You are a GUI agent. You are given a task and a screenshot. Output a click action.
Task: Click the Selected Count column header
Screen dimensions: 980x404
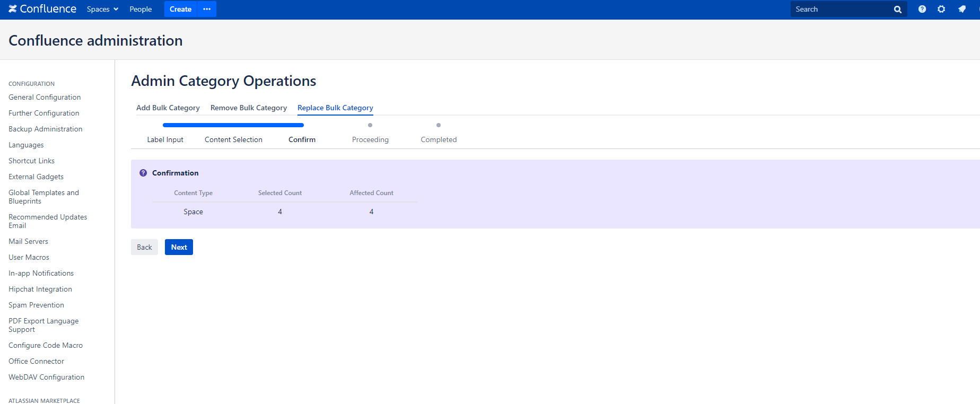pyautogui.click(x=280, y=193)
